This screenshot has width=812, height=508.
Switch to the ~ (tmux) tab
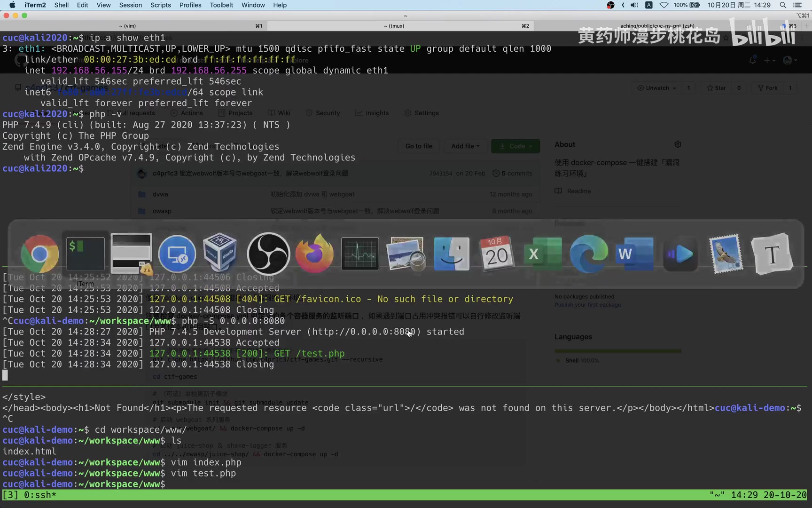(400, 26)
